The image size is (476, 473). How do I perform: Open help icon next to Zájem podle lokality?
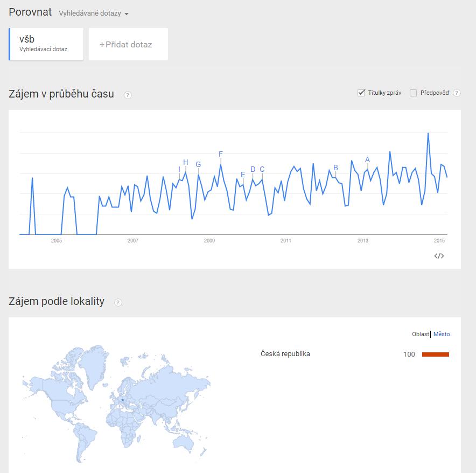point(118,303)
